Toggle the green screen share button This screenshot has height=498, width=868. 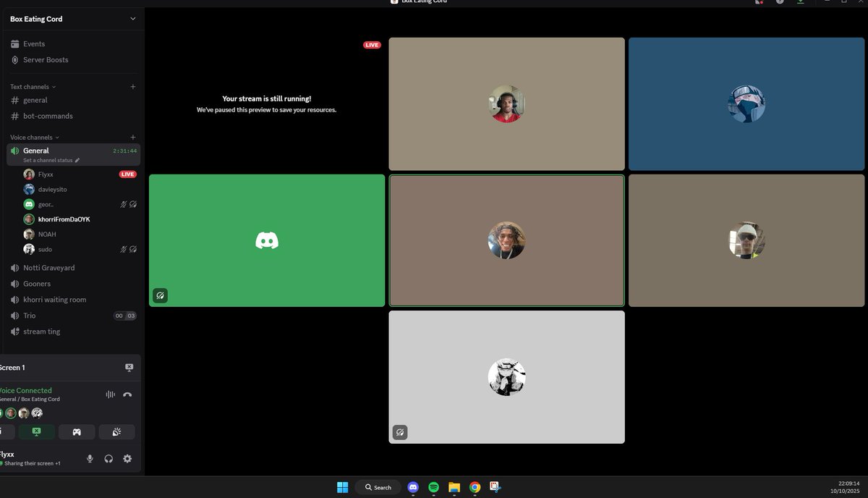[36, 432]
